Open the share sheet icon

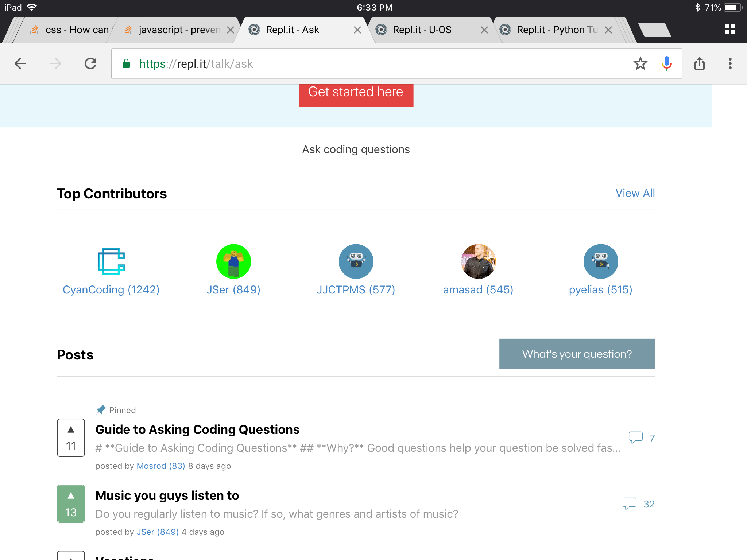[700, 63]
